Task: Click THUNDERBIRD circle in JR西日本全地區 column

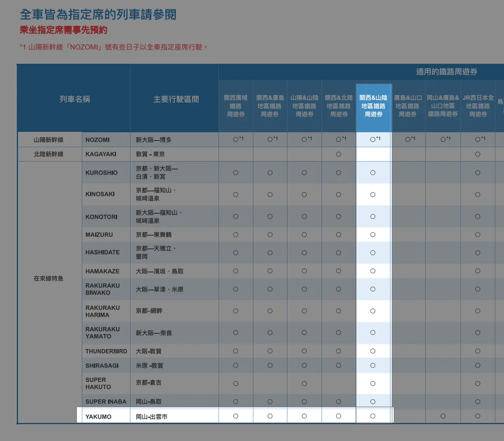Action: coord(478,351)
